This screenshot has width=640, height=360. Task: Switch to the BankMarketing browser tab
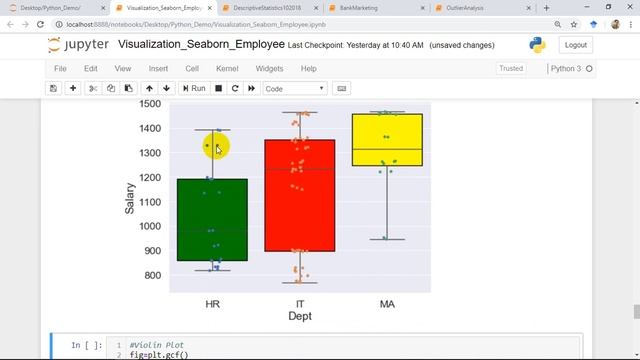(376, 8)
